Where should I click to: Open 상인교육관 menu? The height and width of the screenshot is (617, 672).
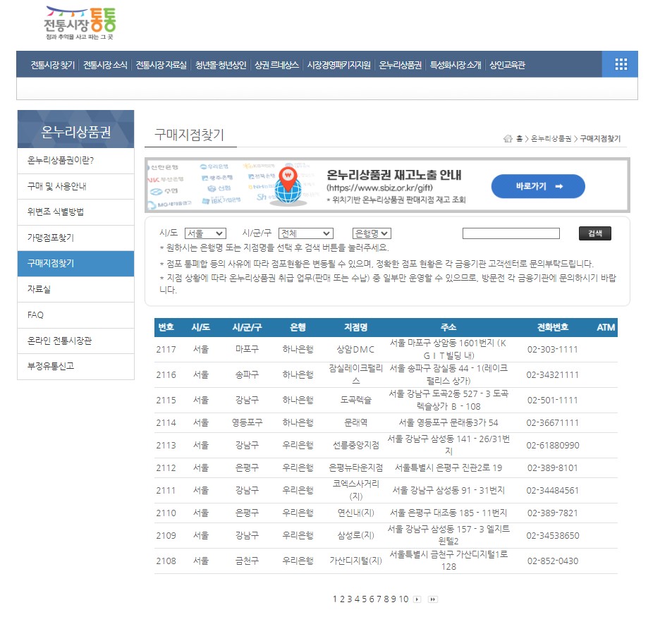[x=507, y=65]
